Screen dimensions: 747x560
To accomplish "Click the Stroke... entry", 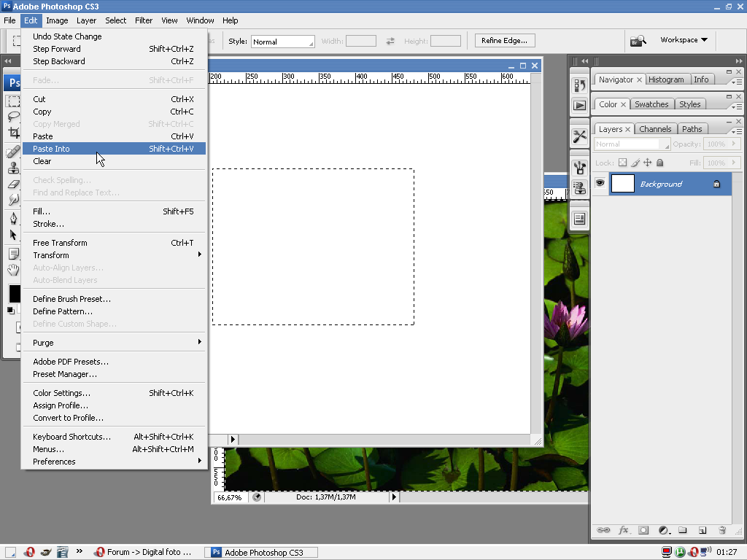I will point(114,224).
